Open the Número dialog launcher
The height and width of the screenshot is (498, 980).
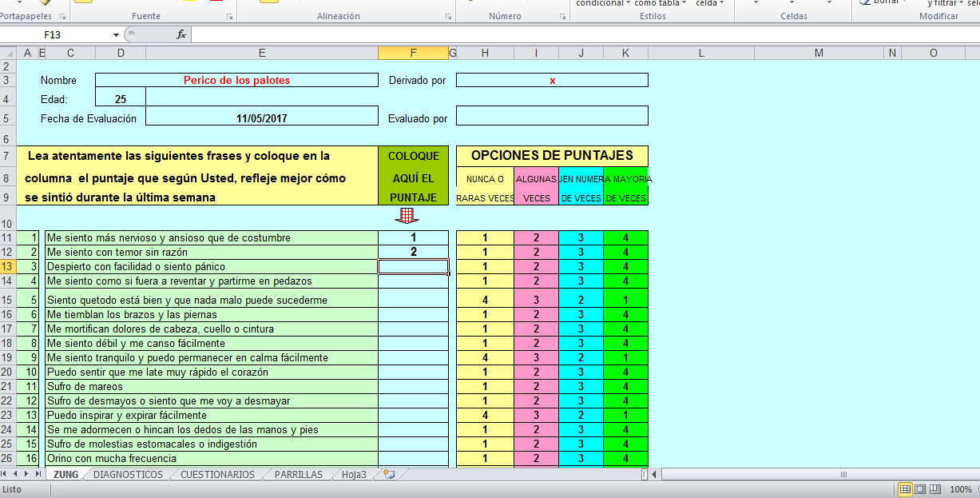tap(561, 16)
